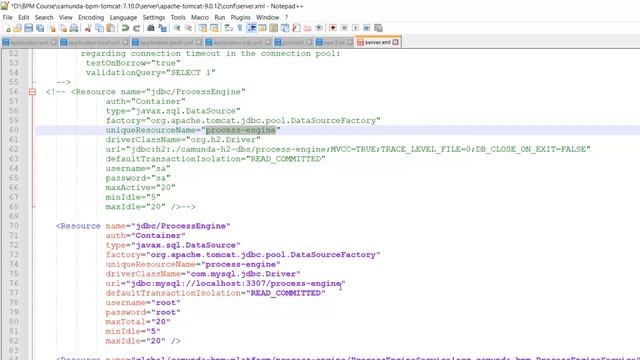Click the Save All icon
This screenshot has width=640, height=360.
(40, 28)
